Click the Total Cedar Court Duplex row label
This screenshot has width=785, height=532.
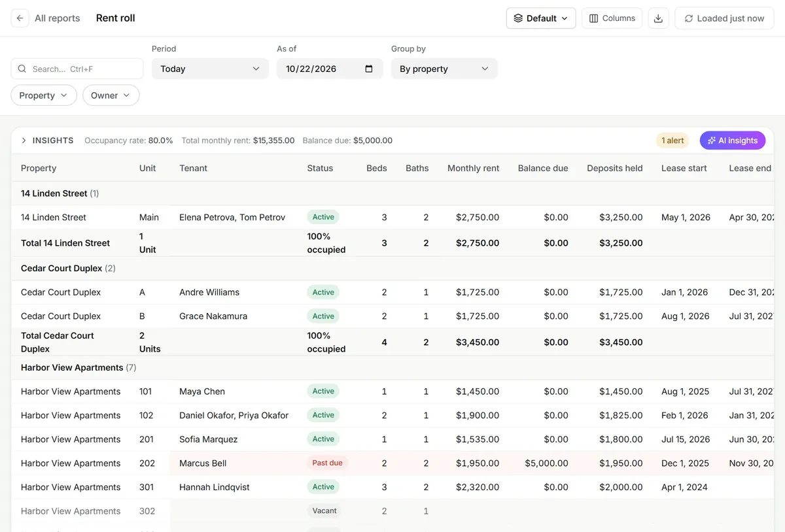coord(58,342)
